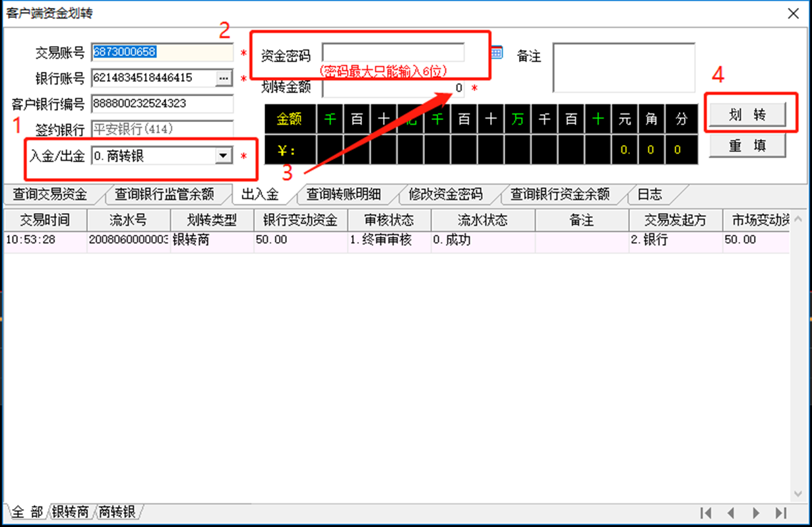Select the 商转银 bottom filter tab
This screenshot has width=812, height=527.
[x=116, y=512]
